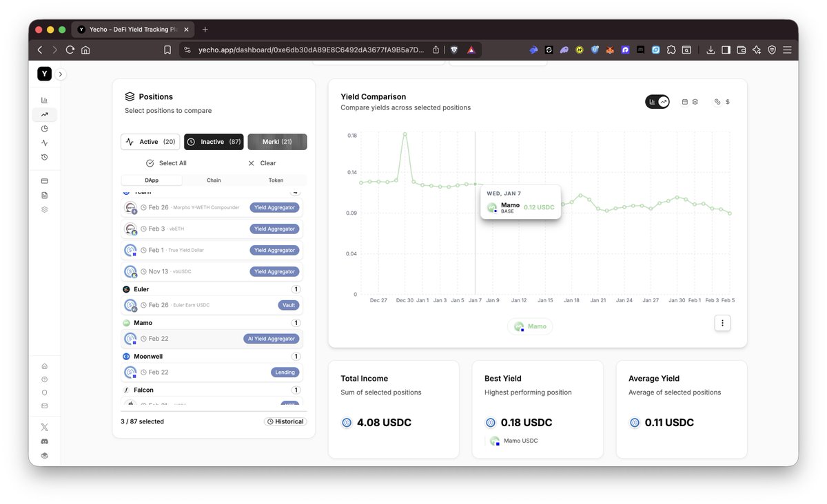Screen dimensions: 827x504
Task: Select the Morpho Y-WETH Compounder position
Action: (212, 207)
